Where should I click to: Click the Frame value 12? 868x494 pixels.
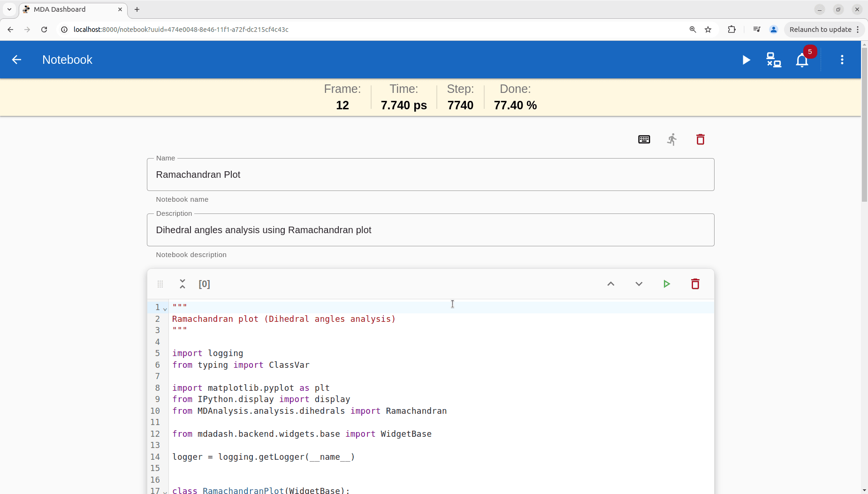[343, 105]
